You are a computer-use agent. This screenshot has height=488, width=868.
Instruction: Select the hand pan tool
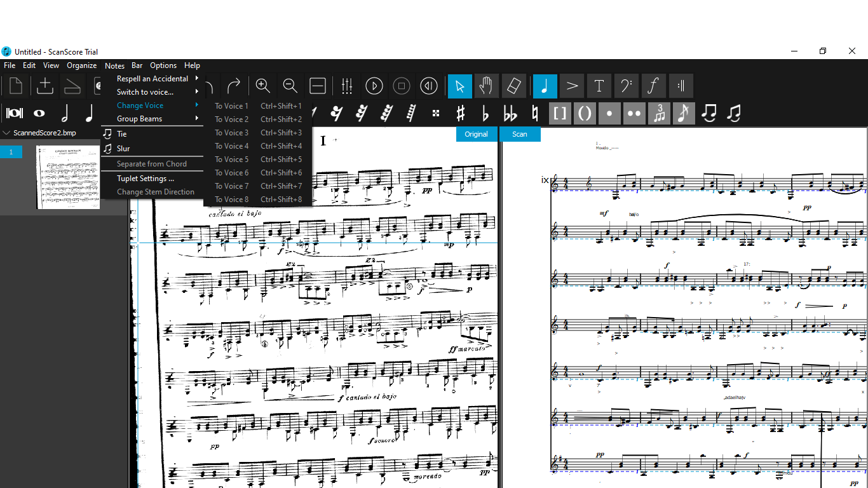pyautogui.click(x=487, y=86)
